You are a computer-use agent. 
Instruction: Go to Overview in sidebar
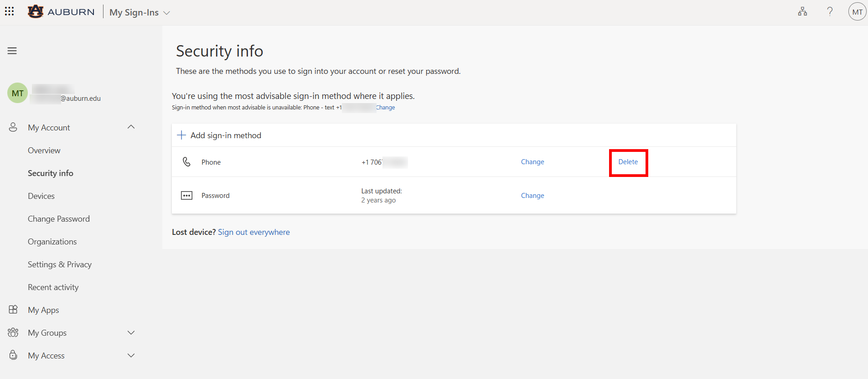[x=44, y=151]
